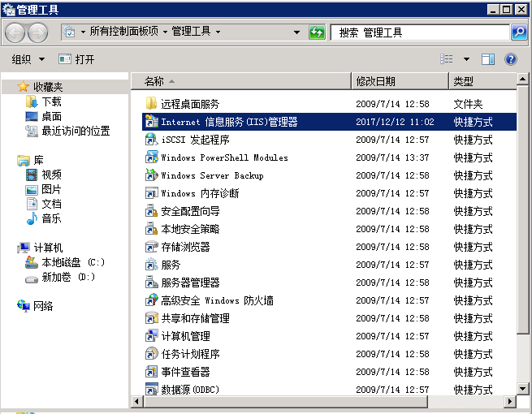Sort by 类型 column header
This screenshot has height=414, width=532.
point(482,81)
